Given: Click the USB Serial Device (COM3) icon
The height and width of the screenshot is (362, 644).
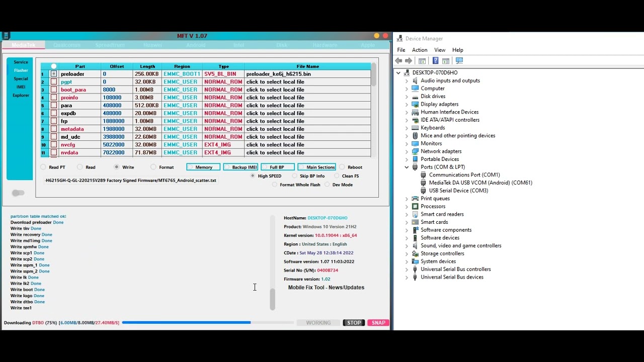Looking at the screenshot, I should [423, 191].
